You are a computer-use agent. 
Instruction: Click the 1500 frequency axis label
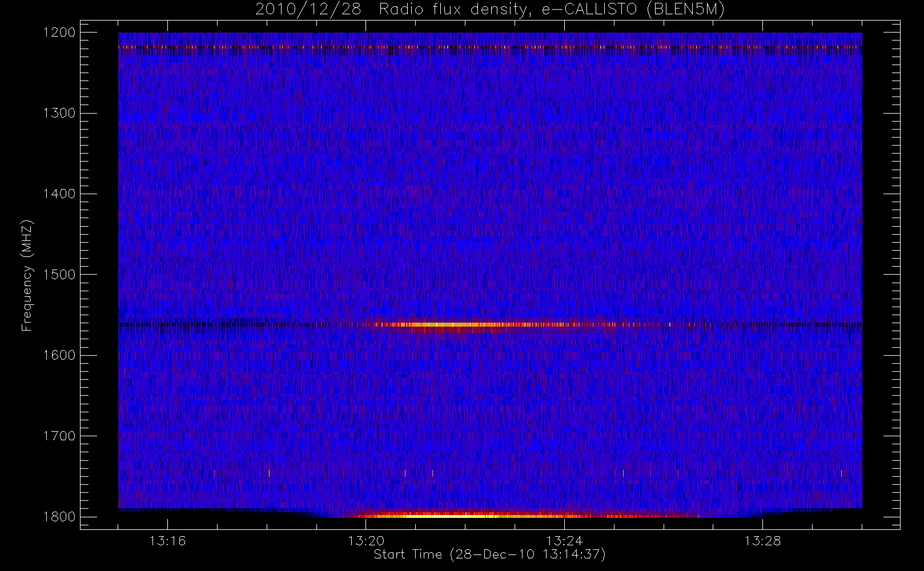(x=59, y=275)
